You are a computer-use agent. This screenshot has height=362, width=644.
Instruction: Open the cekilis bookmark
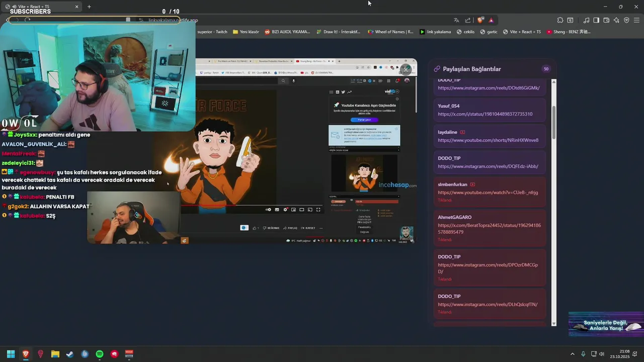tap(466, 32)
